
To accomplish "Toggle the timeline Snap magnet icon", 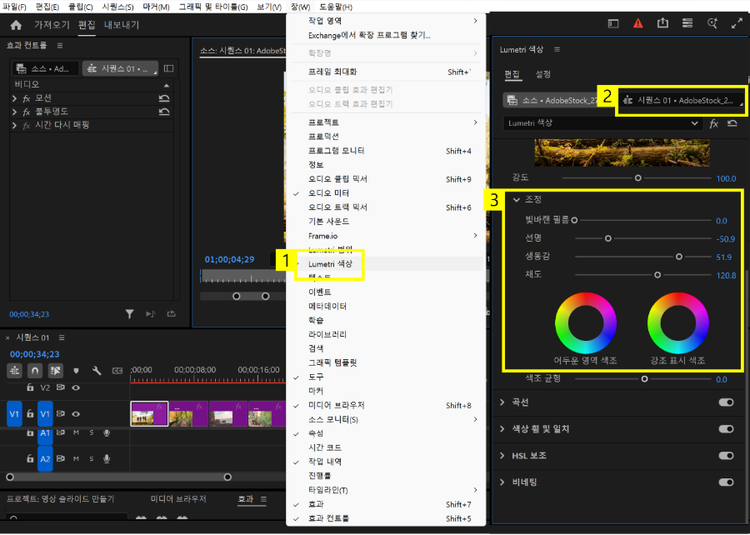I will pos(35,371).
